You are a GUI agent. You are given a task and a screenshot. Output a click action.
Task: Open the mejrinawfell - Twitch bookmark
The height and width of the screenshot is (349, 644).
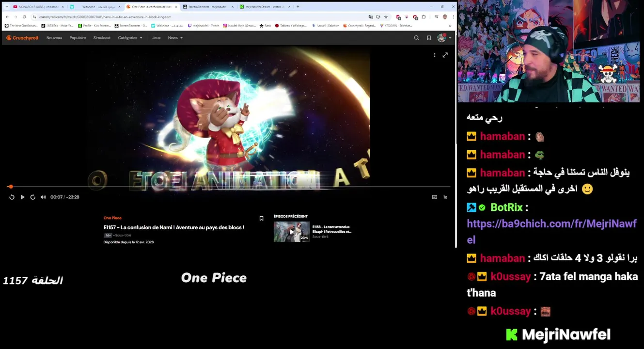[x=204, y=26]
